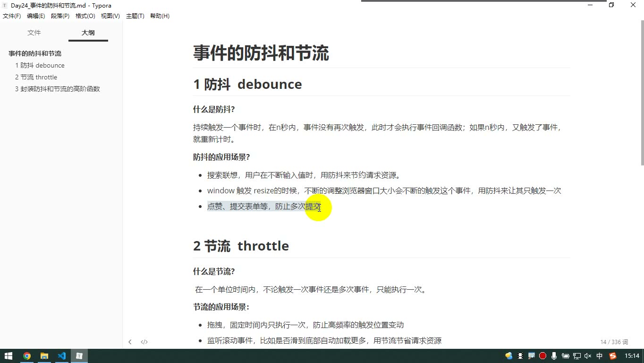The image size is (644, 363).
Task: Open the Windows Start menu
Action: point(8,356)
